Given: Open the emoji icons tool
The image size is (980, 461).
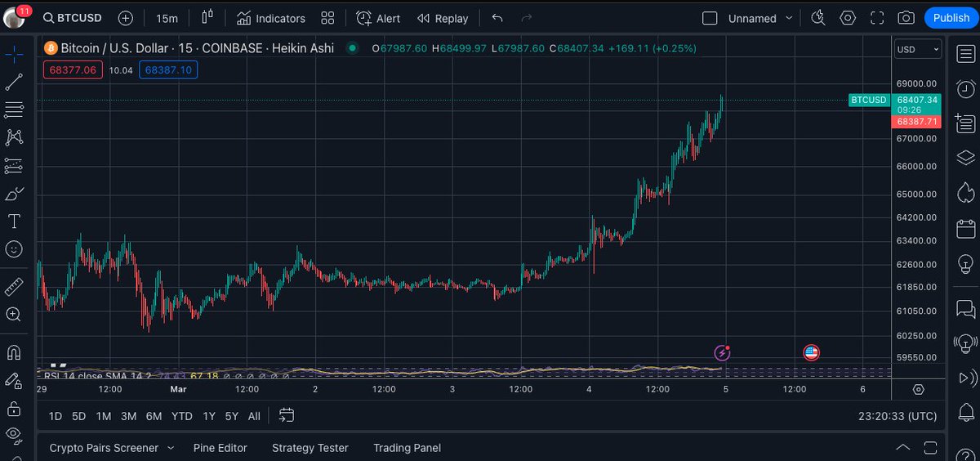Looking at the screenshot, I should pyautogui.click(x=14, y=249).
